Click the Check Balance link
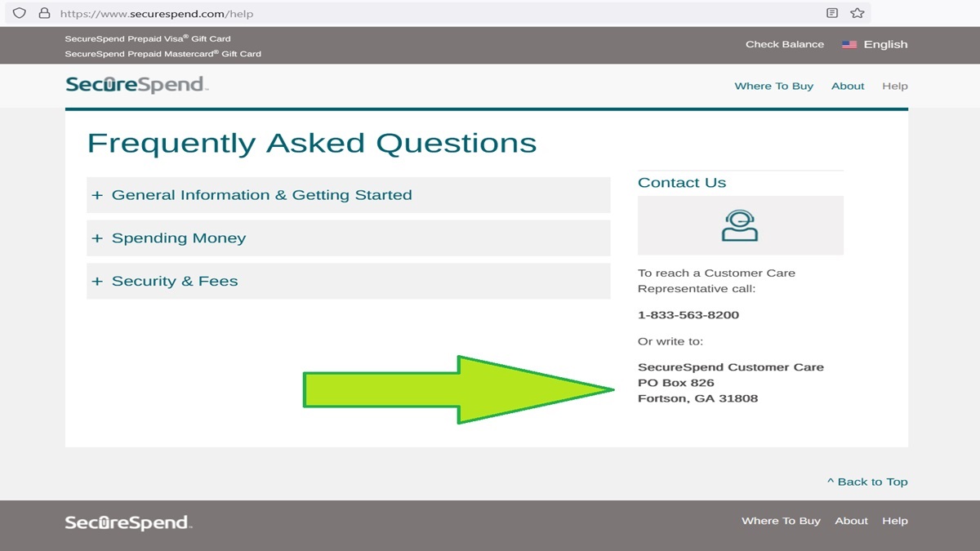The width and height of the screenshot is (980, 551). (x=785, y=44)
